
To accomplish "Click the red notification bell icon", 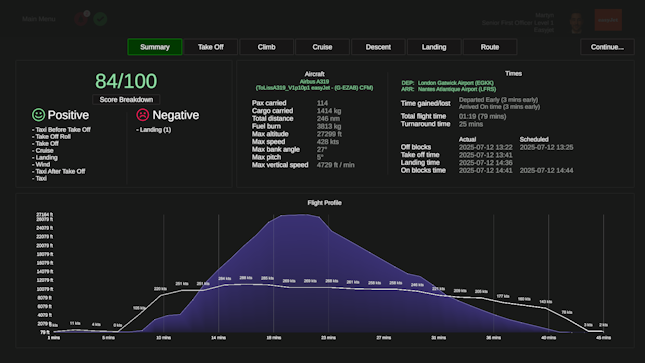I will (x=81, y=19).
